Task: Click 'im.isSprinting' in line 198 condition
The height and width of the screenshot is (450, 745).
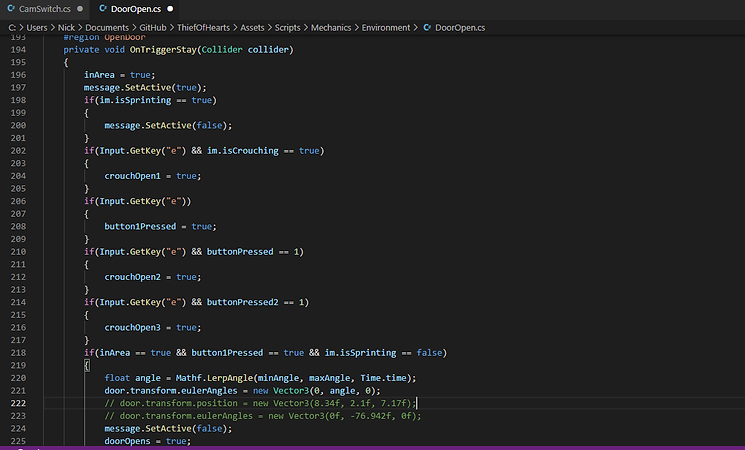Action: tap(135, 100)
